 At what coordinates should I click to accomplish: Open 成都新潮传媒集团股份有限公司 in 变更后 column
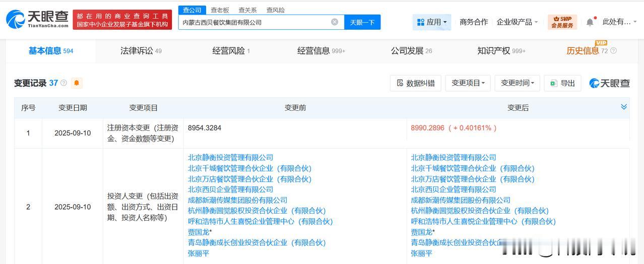461,200
